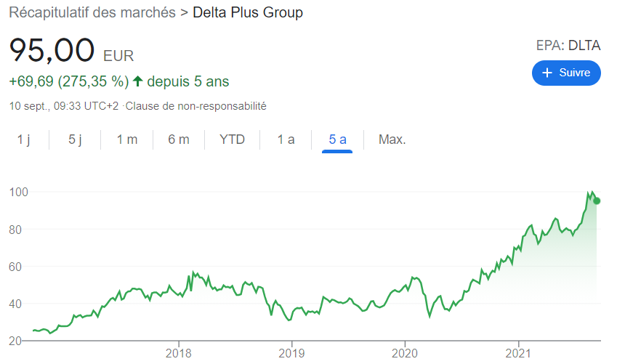Open the Récapitulatif des marchés link
625x364 pixels.
click(x=92, y=13)
